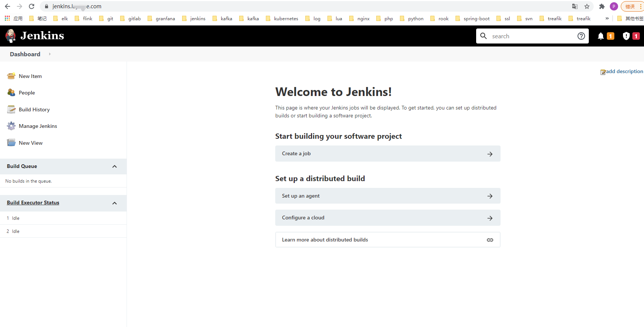Open the rook bookmark folder
The width and height of the screenshot is (644, 327).
439,18
